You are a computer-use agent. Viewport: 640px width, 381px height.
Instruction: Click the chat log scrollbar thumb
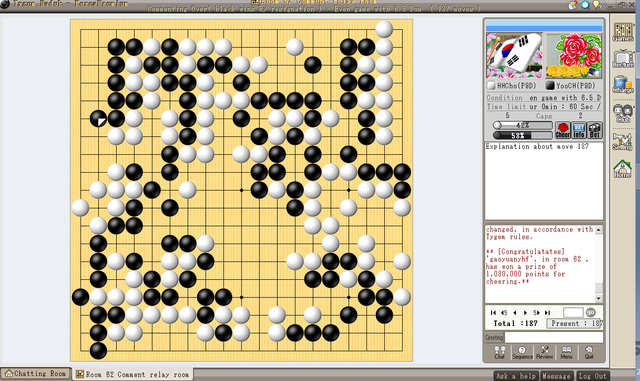(598, 287)
